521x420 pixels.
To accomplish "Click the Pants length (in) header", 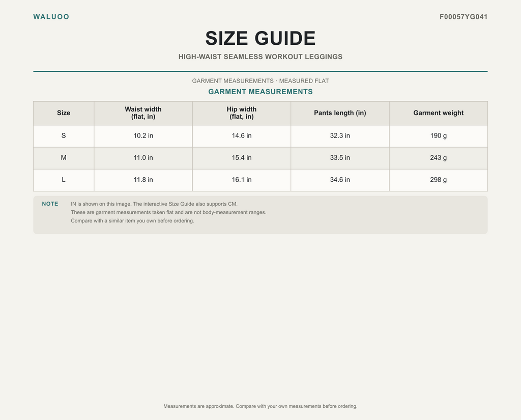I will (x=340, y=113).
